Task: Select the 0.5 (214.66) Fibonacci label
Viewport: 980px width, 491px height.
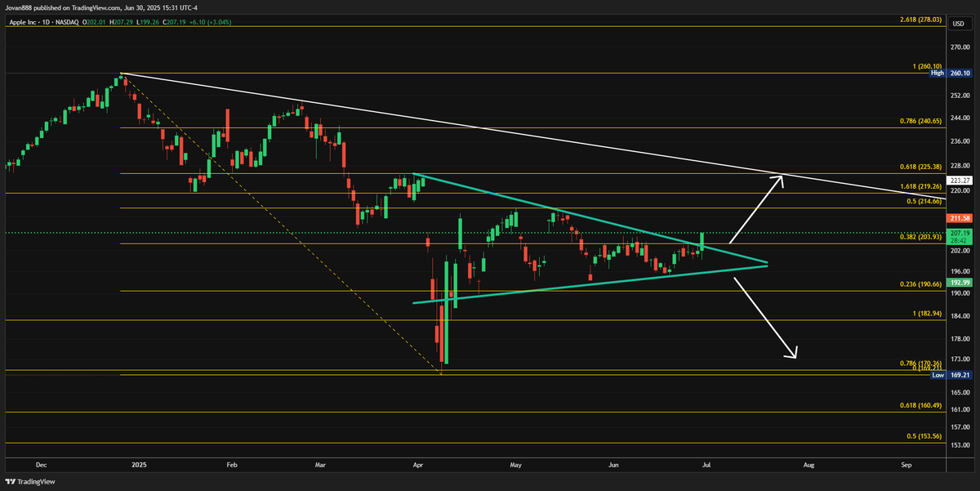Action: [x=922, y=200]
